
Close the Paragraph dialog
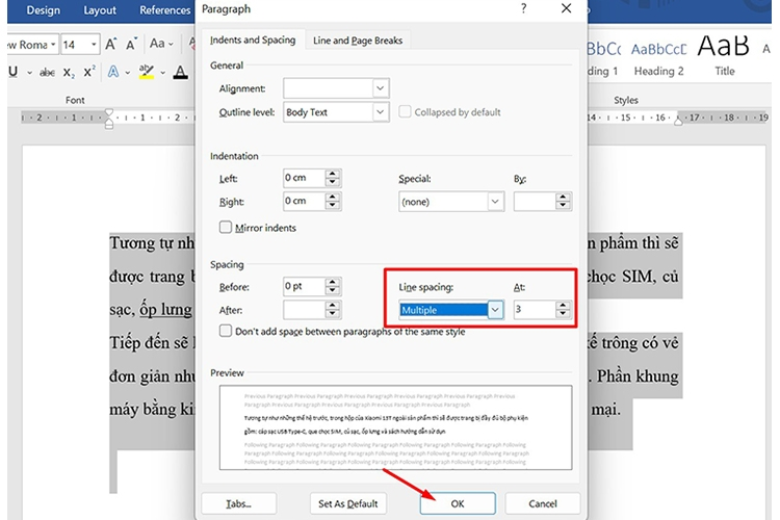pos(566,8)
